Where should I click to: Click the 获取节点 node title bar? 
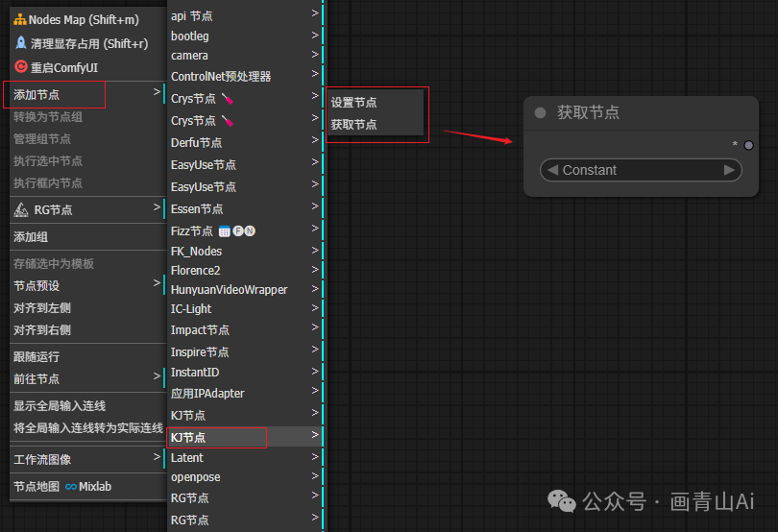(641, 113)
